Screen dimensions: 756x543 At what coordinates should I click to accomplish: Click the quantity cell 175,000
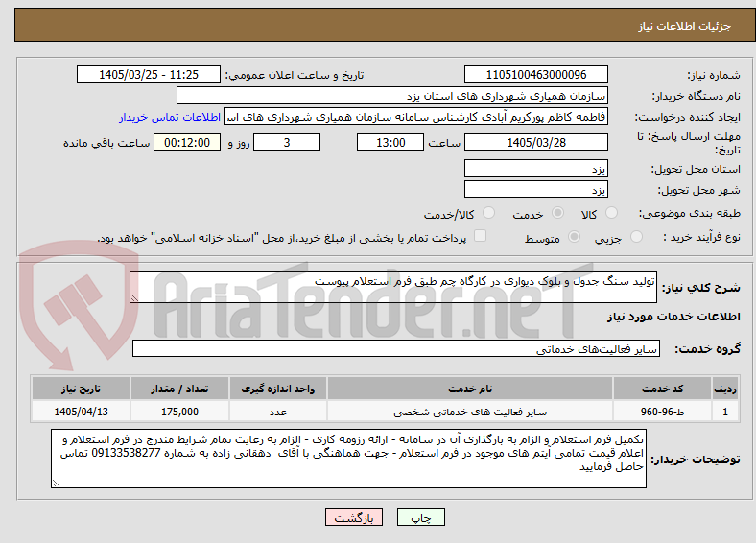[179, 412]
